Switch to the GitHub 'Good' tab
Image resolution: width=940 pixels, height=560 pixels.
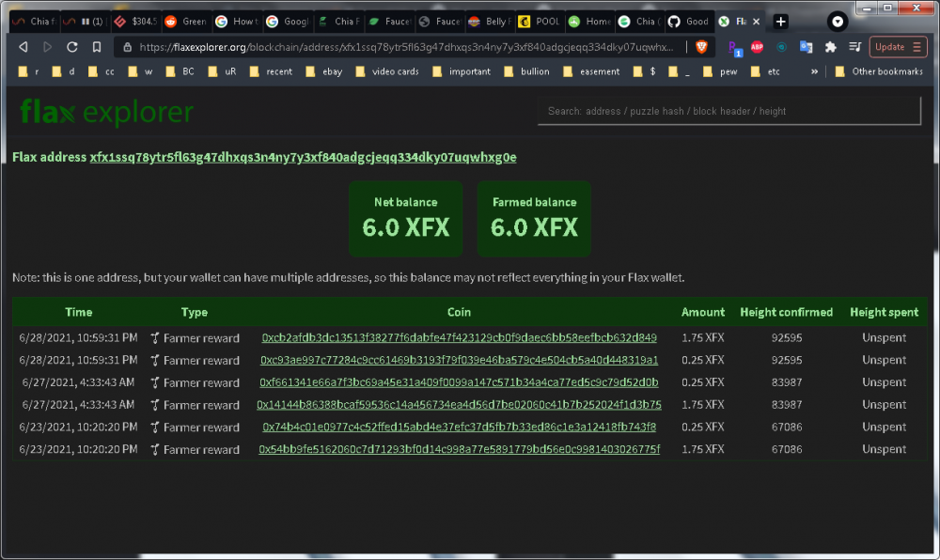coord(689,22)
